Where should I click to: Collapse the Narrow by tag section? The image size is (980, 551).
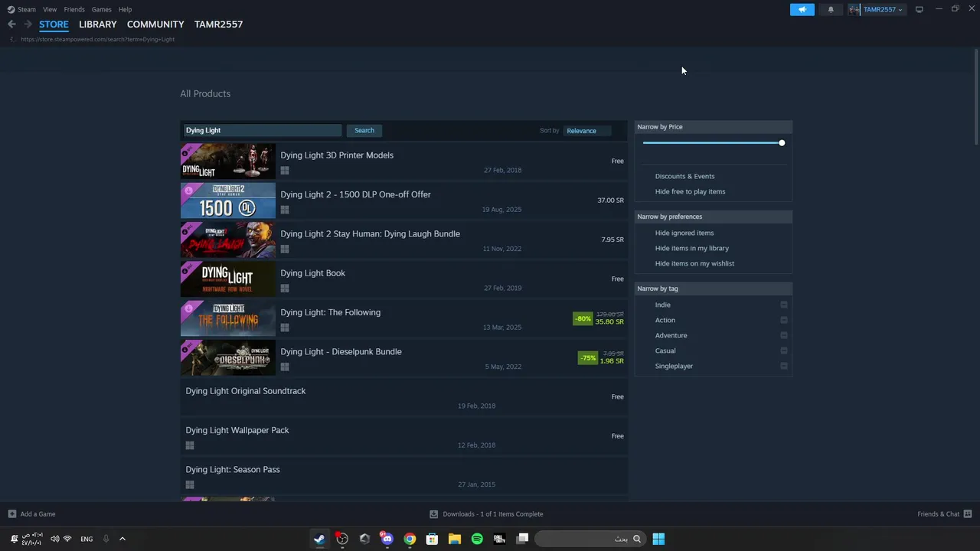(x=714, y=289)
